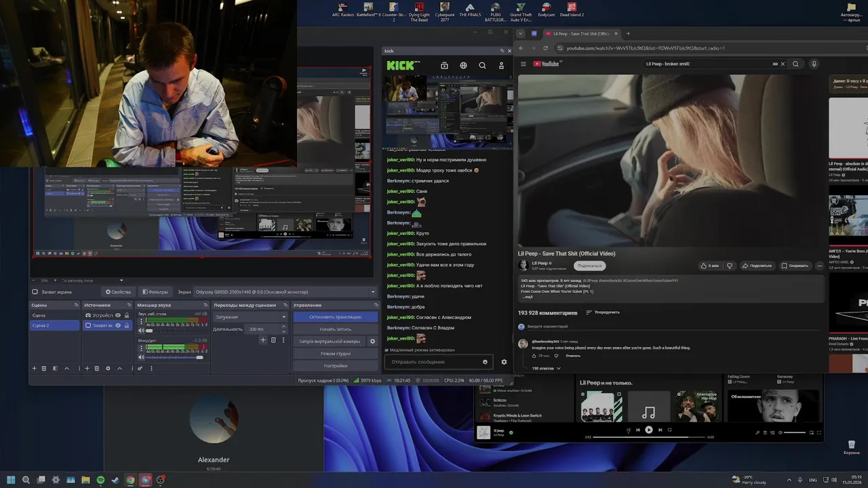Open source properties gear in Sources panel
This screenshot has width=868, height=488.
point(108,369)
